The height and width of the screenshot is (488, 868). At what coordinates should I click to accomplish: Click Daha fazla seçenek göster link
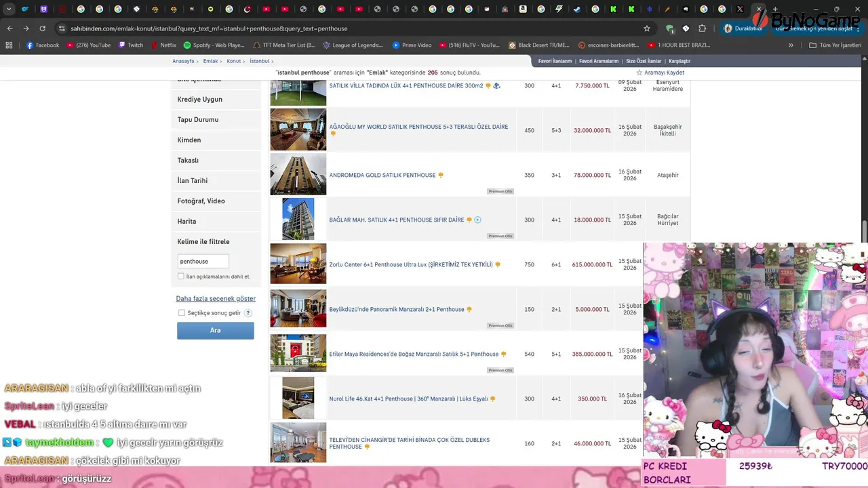[x=216, y=298]
